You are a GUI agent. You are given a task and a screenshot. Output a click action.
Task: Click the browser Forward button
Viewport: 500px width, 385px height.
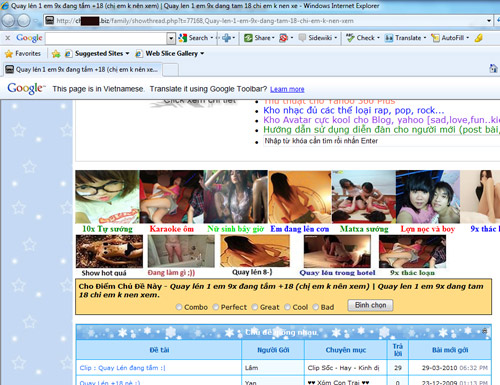tap(24, 21)
